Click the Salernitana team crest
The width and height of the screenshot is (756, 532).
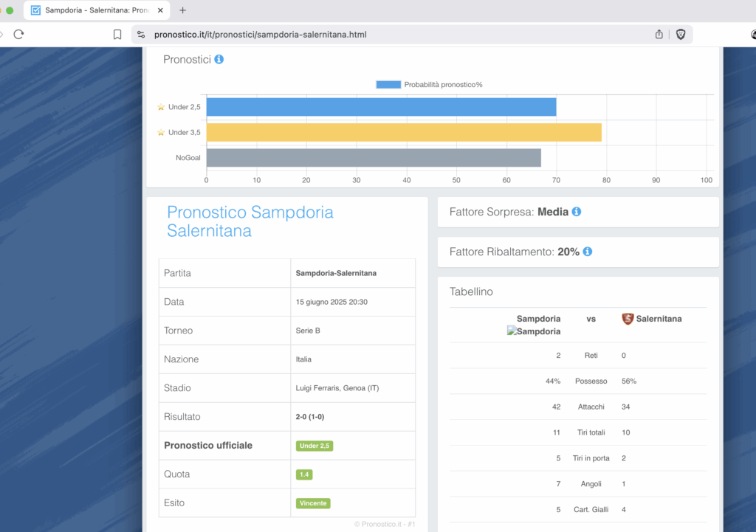coord(628,319)
